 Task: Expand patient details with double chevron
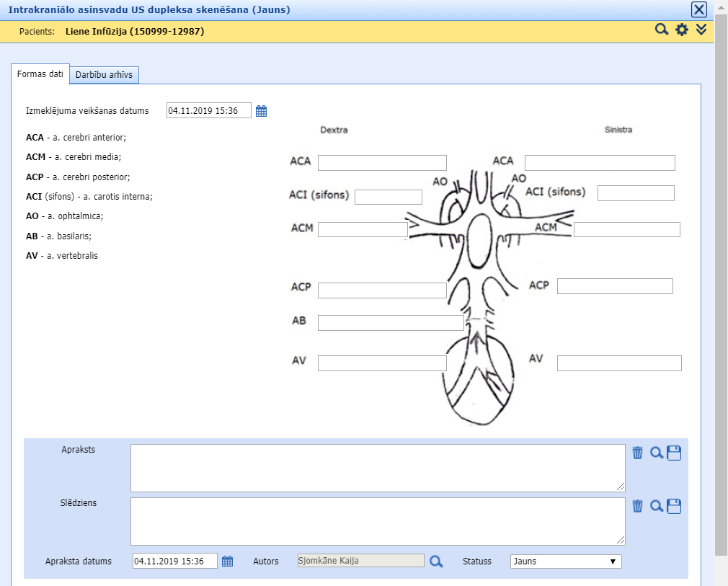[x=701, y=30]
